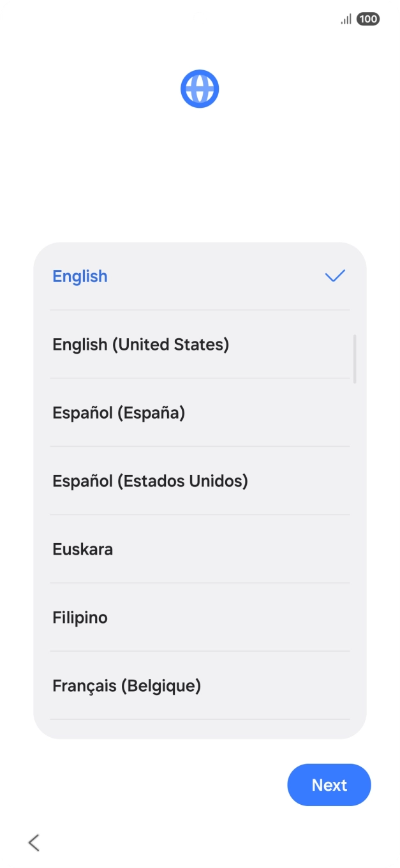
Task: Click the divider below English (United States)
Action: click(x=200, y=378)
